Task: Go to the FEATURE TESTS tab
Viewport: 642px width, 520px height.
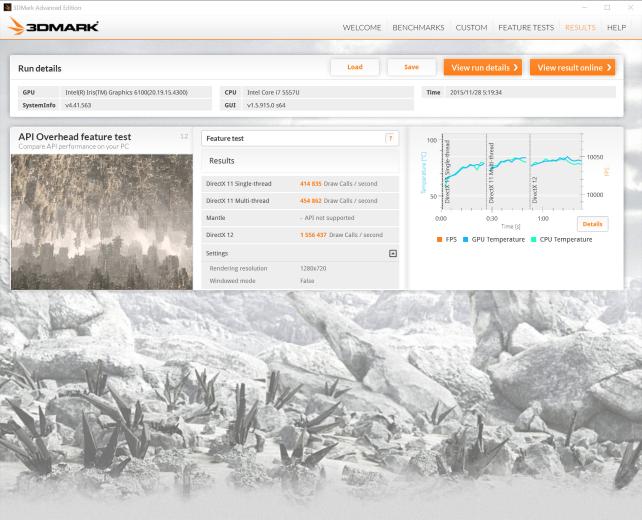Action: coord(526,27)
